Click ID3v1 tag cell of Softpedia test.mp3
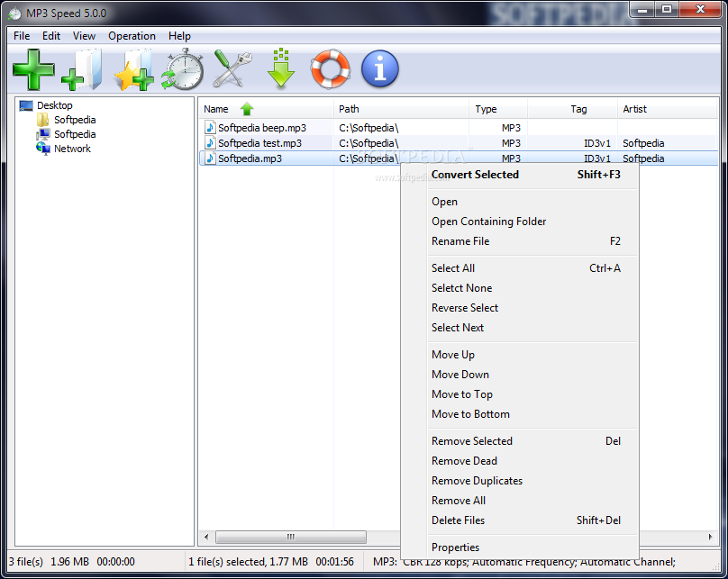This screenshot has height=579, width=728. pos(597,143)
